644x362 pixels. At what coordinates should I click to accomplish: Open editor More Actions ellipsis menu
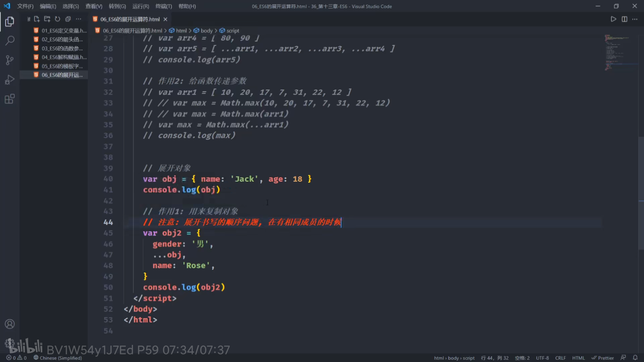coord(635,19)
